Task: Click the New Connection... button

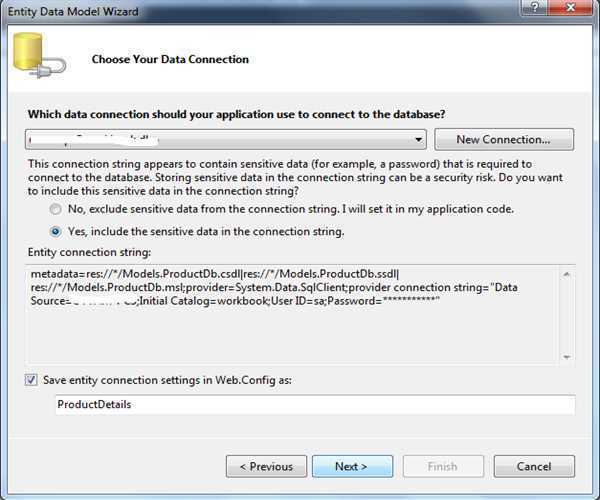Action: coord(510,139)
